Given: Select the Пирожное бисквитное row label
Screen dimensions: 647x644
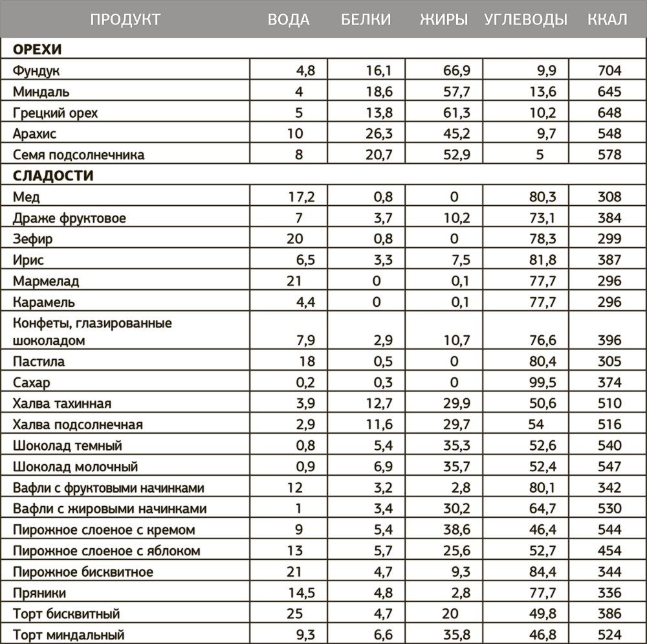Looking at the screenshot, I should point(83,572).
